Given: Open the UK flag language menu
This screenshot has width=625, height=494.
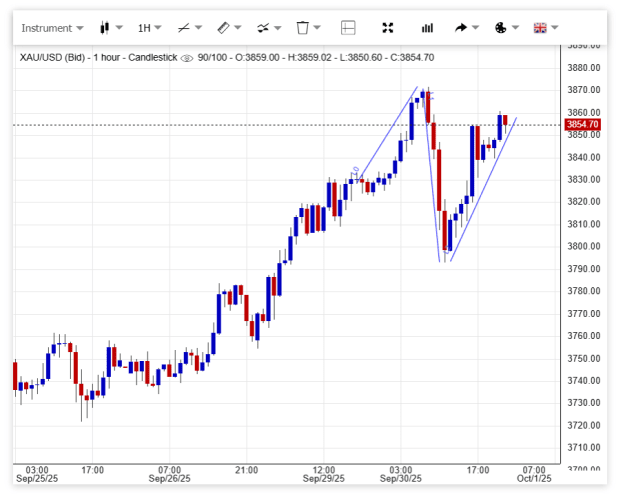Looking at the screenshot, I should 540,28.
